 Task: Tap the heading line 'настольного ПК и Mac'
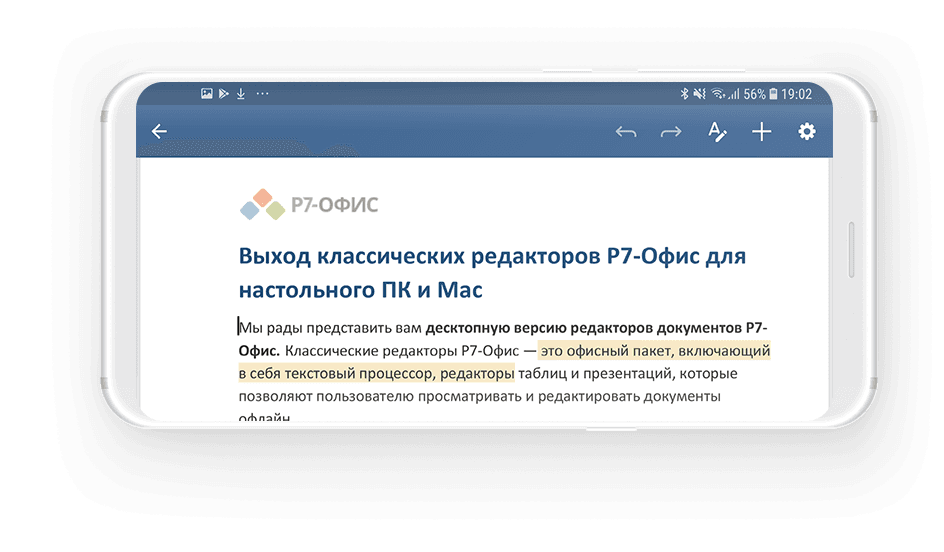click(x=361, y=290)
